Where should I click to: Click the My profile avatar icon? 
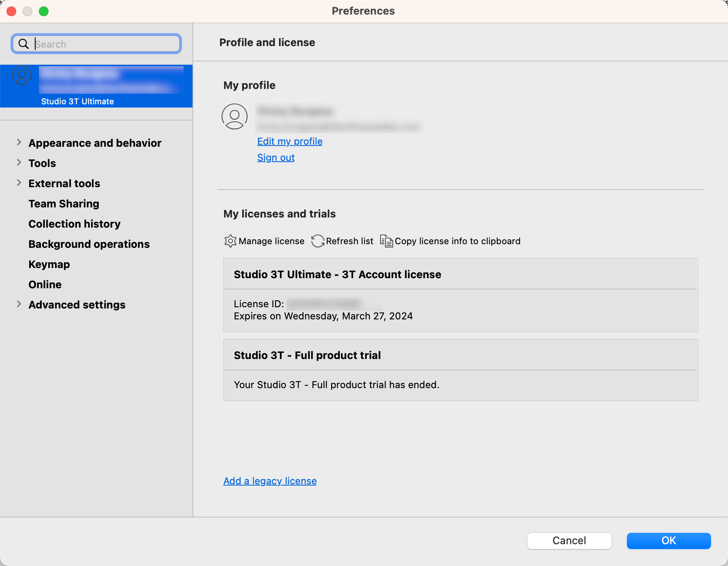tap(235, 116)
